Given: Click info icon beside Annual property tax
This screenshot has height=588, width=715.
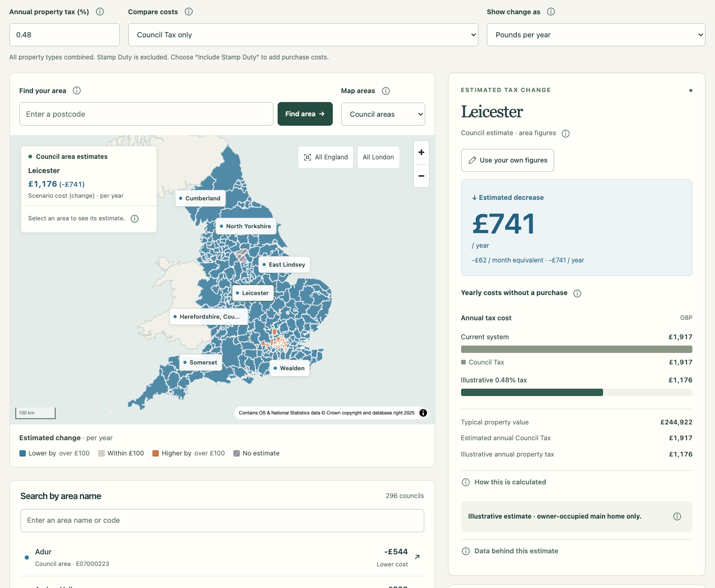Looking at the screenshot, I should 100,12.
